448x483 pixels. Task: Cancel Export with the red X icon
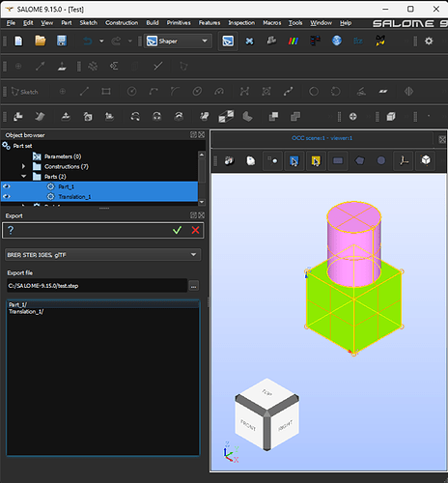click(195, 230)
